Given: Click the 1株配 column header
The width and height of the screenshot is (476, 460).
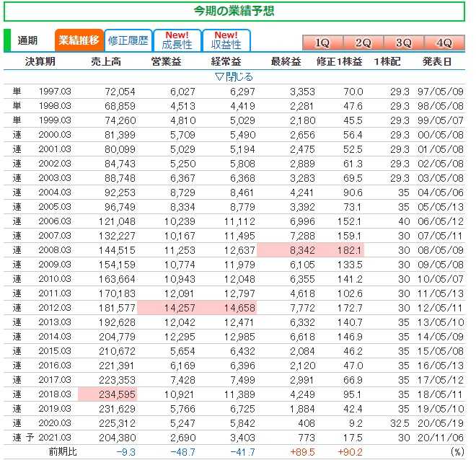Looking at the screenshot, I should [387, 61].
